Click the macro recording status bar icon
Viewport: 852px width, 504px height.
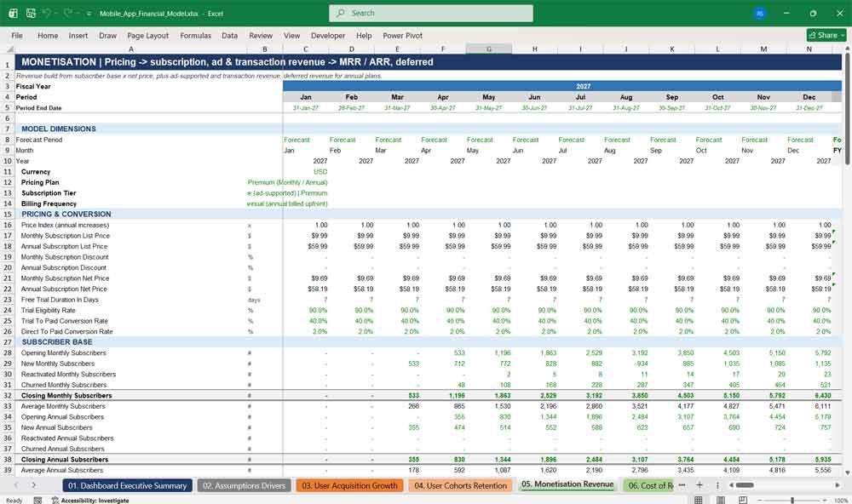(37, 501)
